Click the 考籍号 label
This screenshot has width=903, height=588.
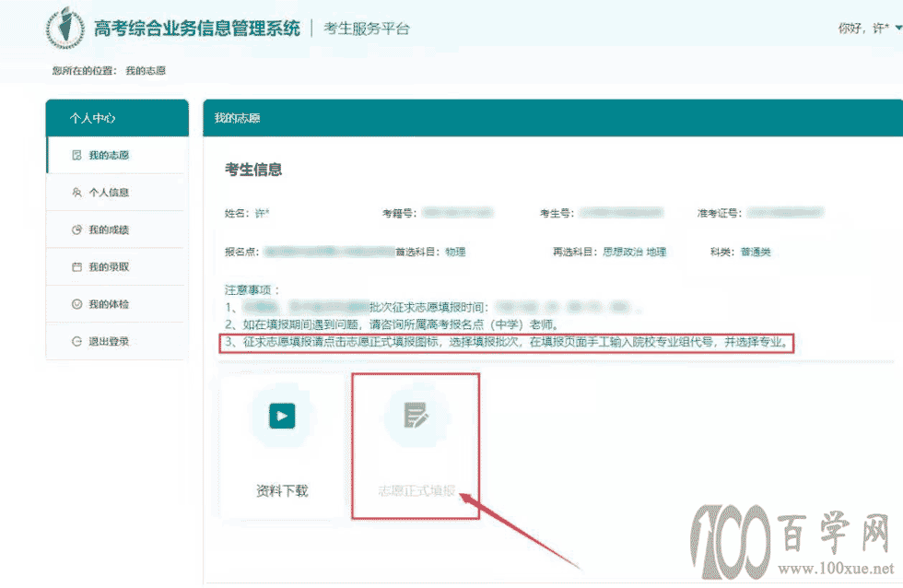pos(399,213)
